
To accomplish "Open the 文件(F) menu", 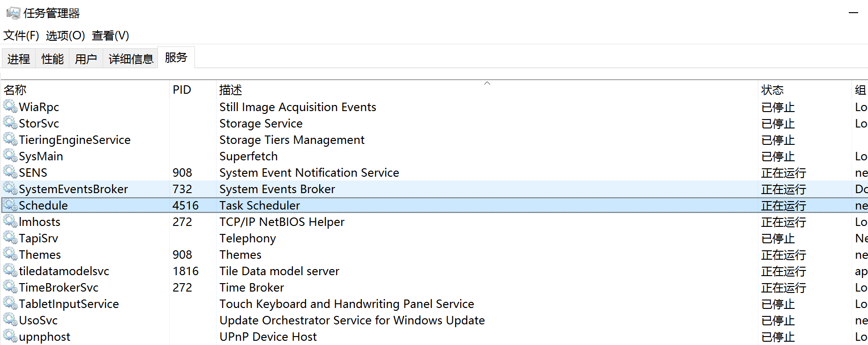I will click(21, 36).
